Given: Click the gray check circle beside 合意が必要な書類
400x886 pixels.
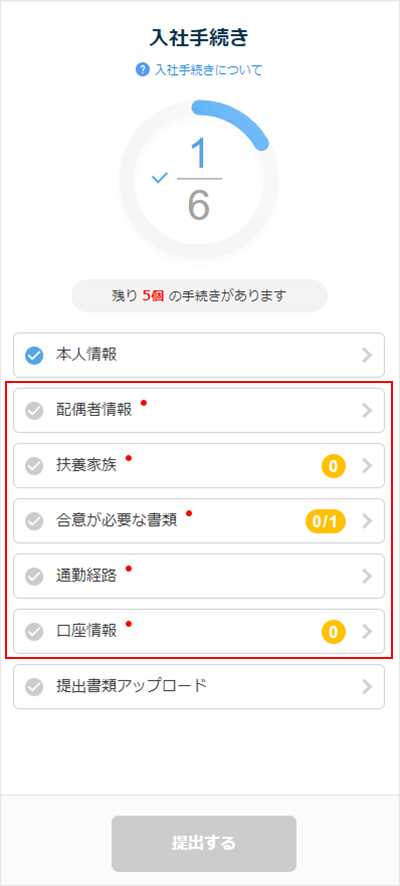Looking at the screenshot, I should 34,522.
